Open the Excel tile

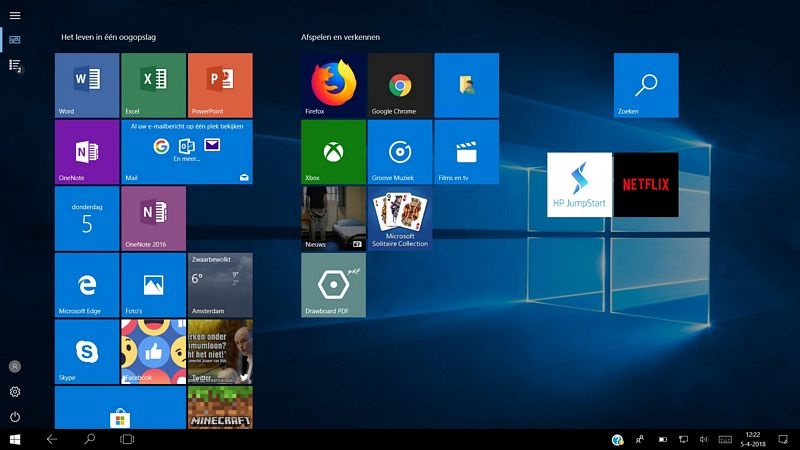pyautogui.click(x=154, y=85)
